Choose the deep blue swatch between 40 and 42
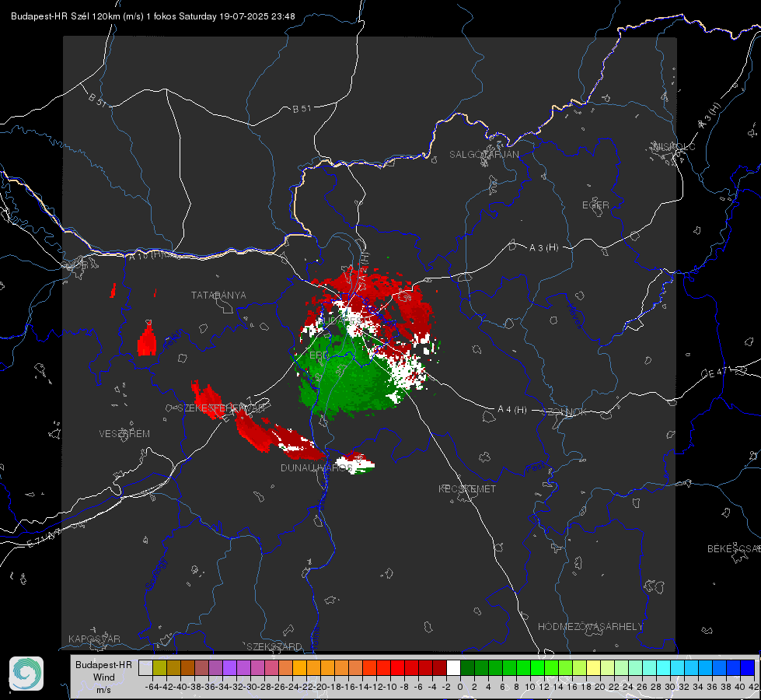The width and height of the screenshot is (761, 700). [748, 667]
